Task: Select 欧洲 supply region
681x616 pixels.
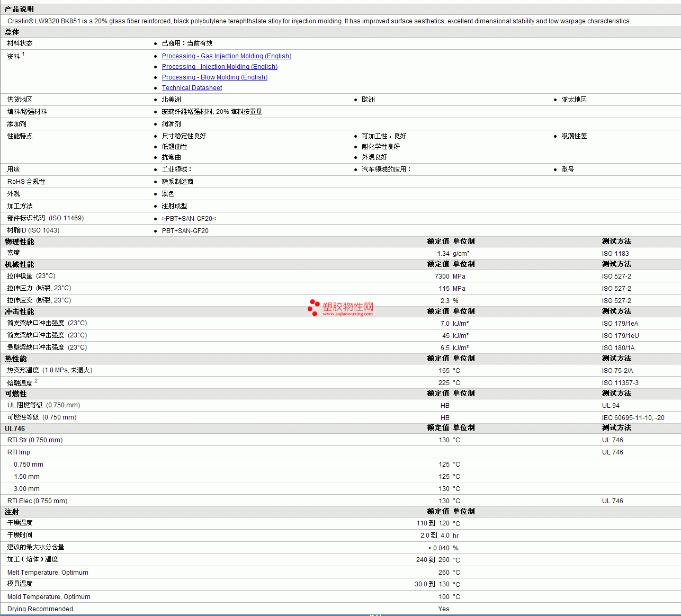Action: point(368,100)
